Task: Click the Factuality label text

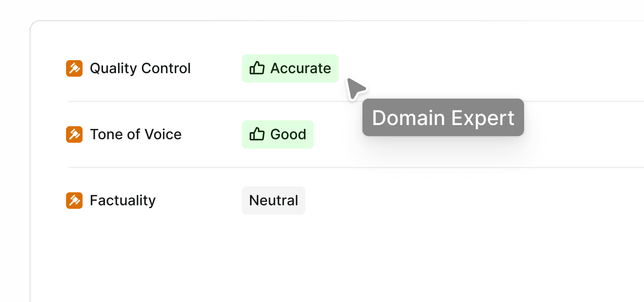Action: [x=122, y=201]
